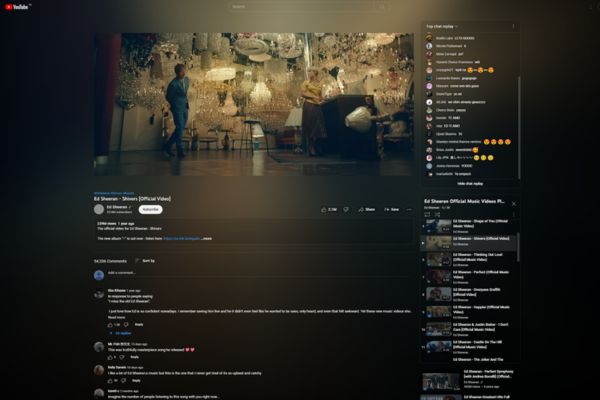Image resolution: width=600 pixels, height=400 pixels.
Task: Play Happier from the playlist
Action: pyautogui.click(x=470, y=312)
